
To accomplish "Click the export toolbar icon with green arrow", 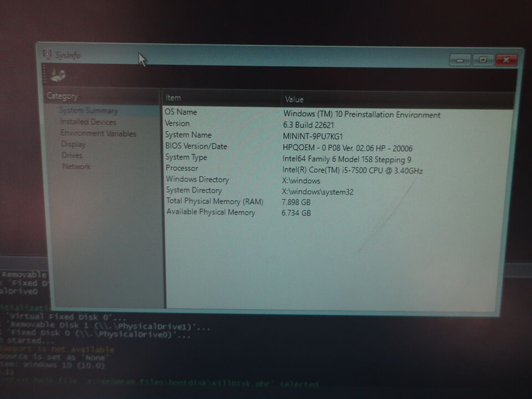I will (58, 74).
